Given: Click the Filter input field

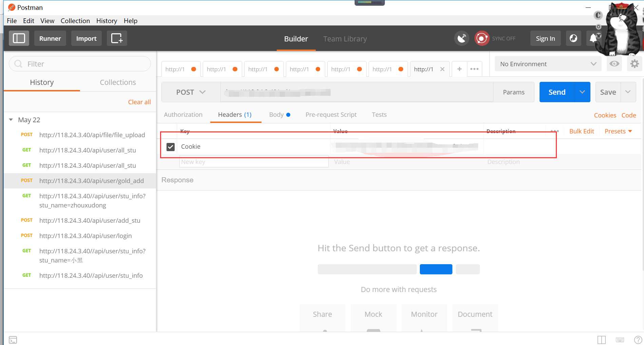Looking at the screenshot, I should pyautogui.click(x=80, y=64).
